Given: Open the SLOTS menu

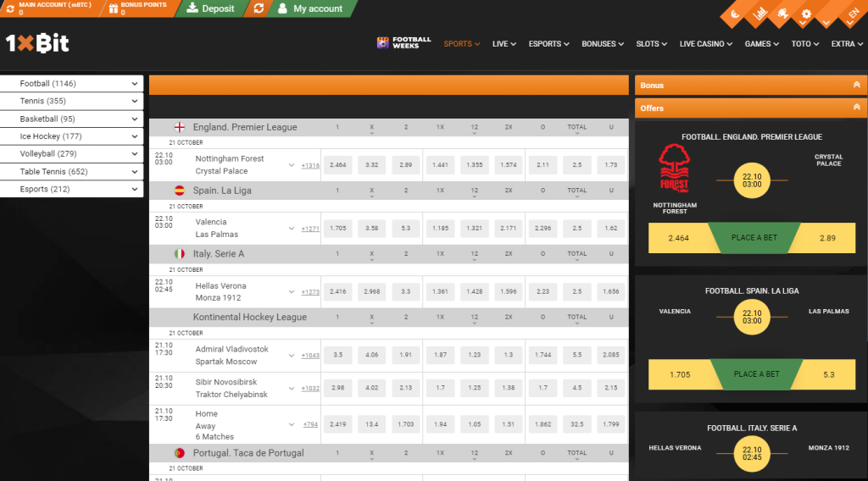Looking at the screenshot, I should click(x=651, y=44).
